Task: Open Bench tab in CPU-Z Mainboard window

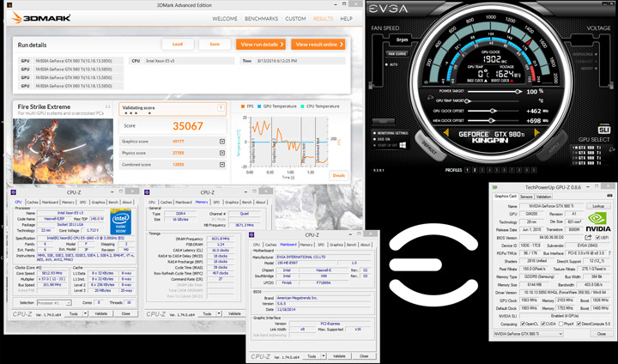Action: [351, 245]
